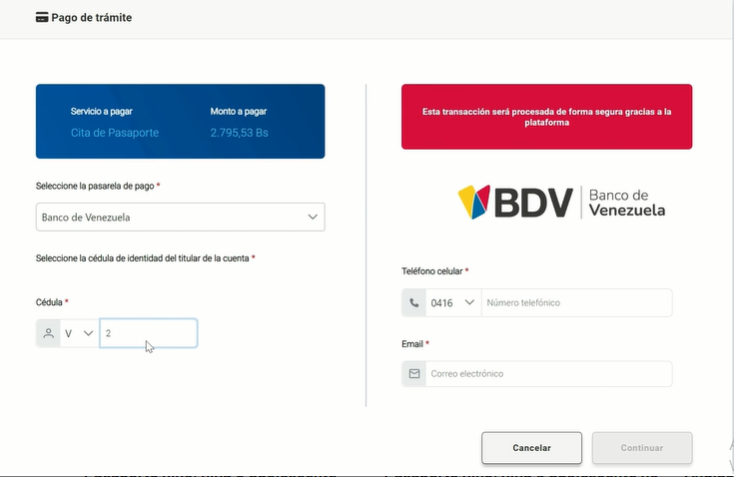This screenshot has height=477, width=734.
Task: Open the payment gateway dropdown Banco de Venezuela
Action: 180,217
